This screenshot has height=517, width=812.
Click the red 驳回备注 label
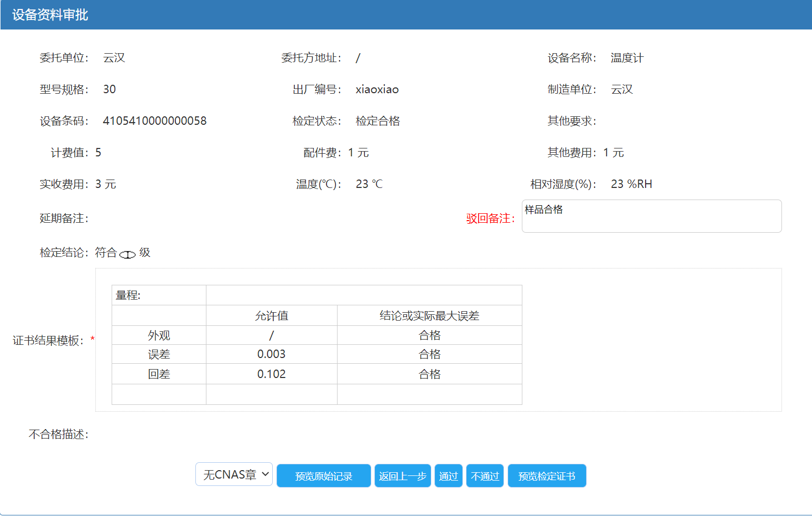(490, 218)
